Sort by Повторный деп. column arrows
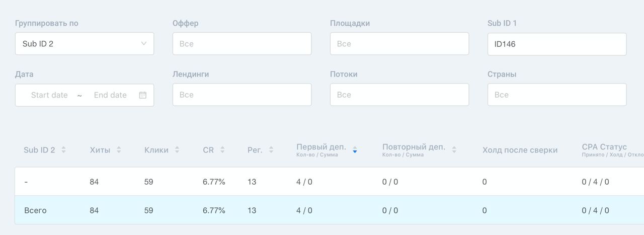 tap(454, 150)
